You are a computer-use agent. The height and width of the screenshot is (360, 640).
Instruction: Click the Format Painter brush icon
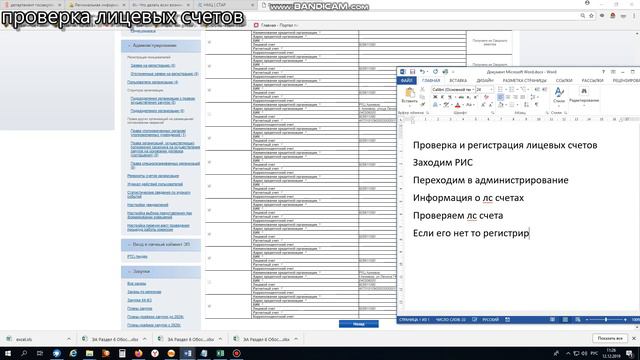[x=423, y=104]
